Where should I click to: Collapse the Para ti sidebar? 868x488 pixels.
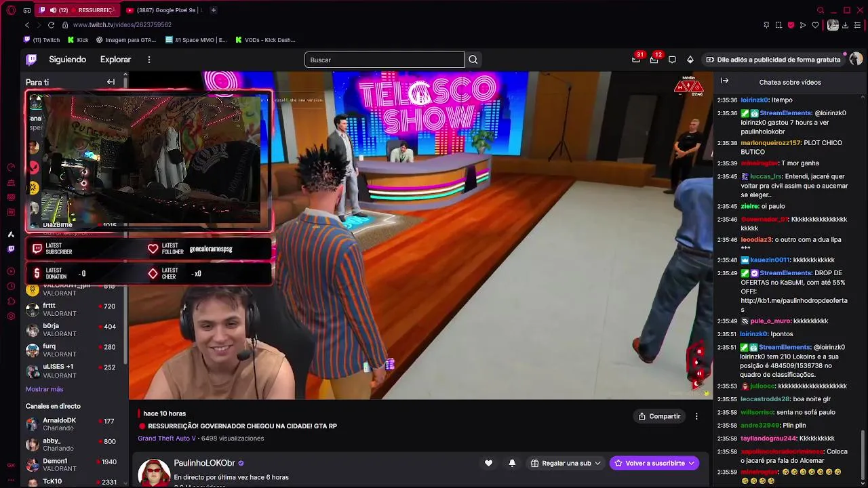(x=111, y=82)
